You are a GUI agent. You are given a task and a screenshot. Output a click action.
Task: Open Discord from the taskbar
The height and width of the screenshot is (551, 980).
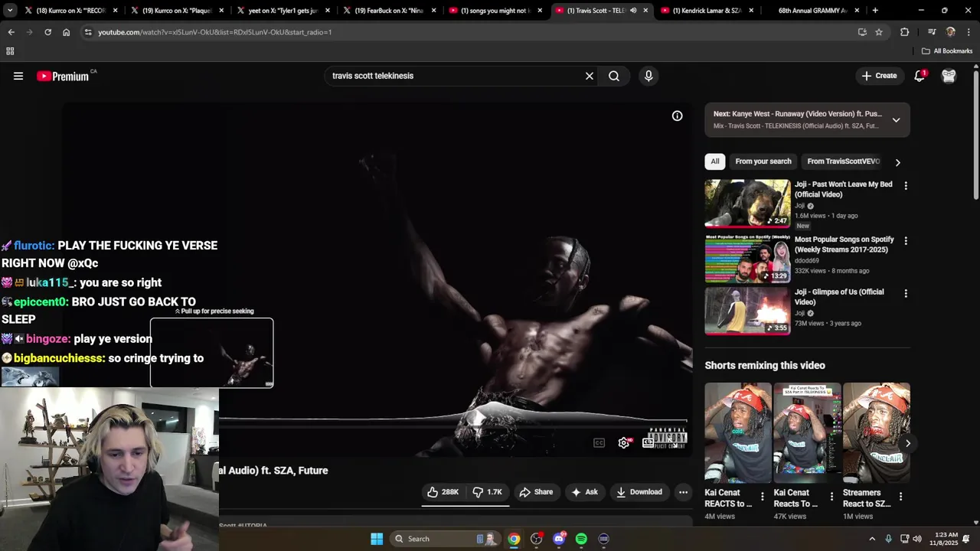point(559,539)
